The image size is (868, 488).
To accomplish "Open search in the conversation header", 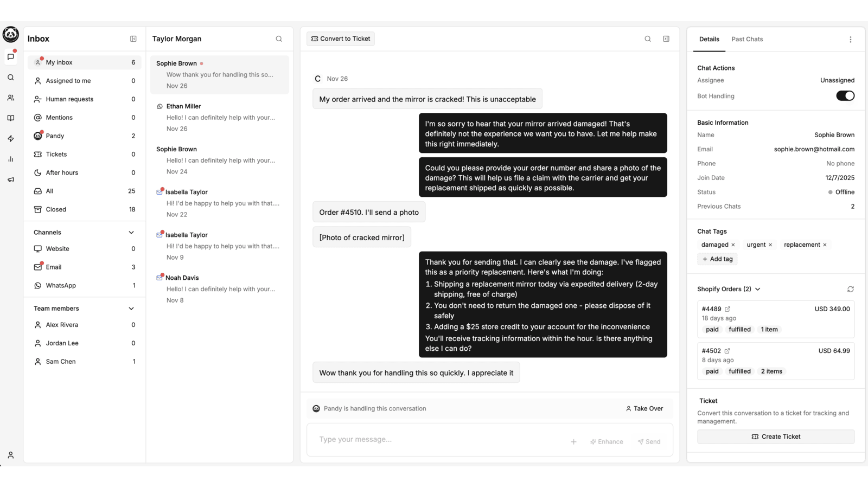I will click(x=647, y=38).
